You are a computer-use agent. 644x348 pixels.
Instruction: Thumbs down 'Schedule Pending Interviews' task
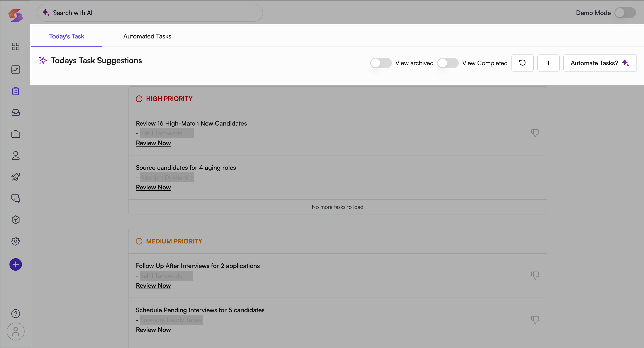[x=535, y=320]
